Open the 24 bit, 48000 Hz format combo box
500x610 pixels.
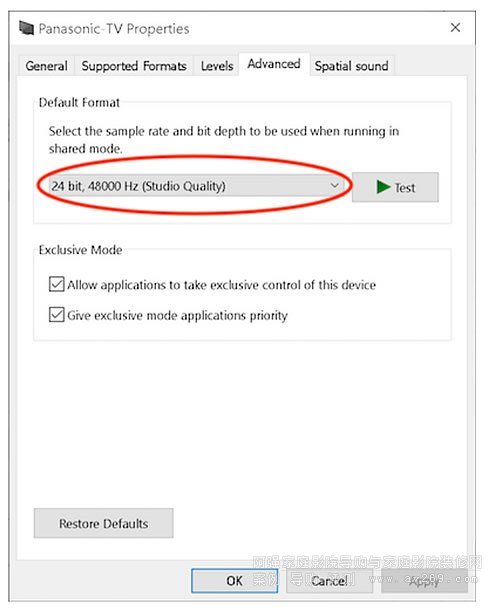point(196,186)
